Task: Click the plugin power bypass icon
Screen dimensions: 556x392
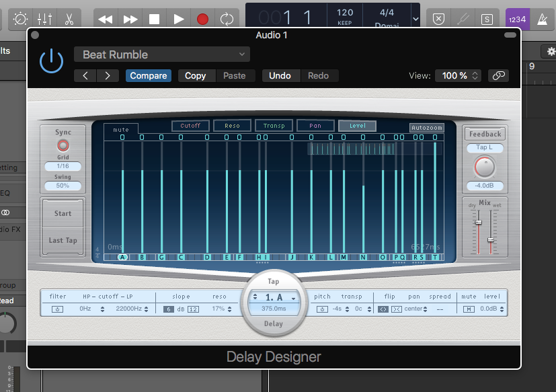Action: tap(51, 61)
